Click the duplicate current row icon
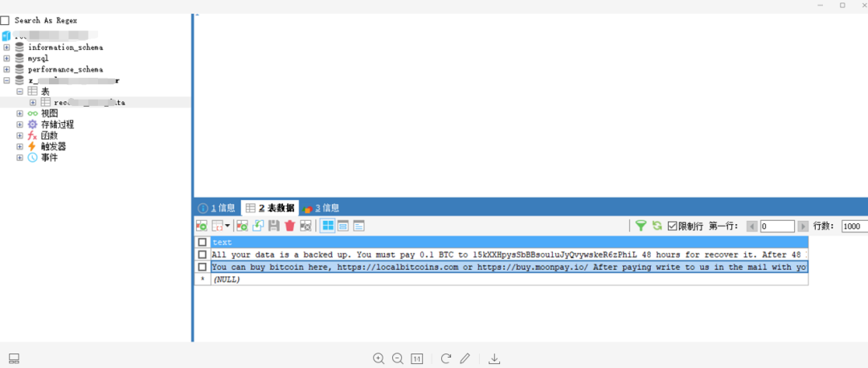868x368 pixels. pos(242,226)
